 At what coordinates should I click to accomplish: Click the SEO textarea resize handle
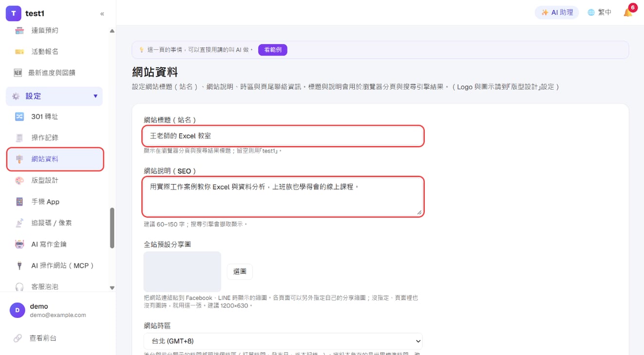[x=419, y=212]
